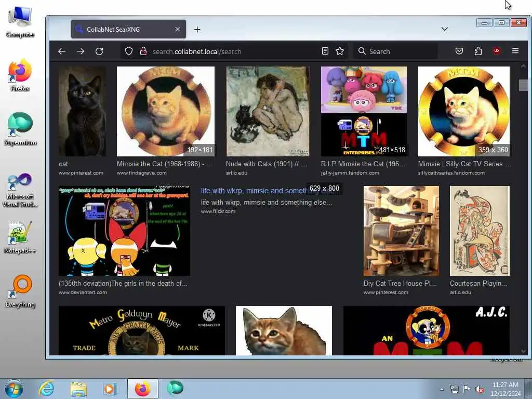This screenshot has width=532, height=399.
Task: Expand the list all tabs chevron
Action: [445, 29]
